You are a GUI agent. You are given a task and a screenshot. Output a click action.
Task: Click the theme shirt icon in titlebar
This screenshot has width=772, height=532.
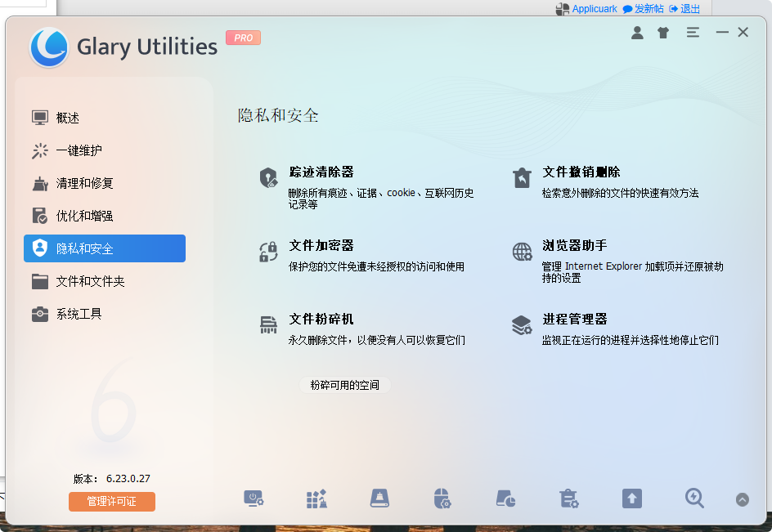(x=663, y=32)
